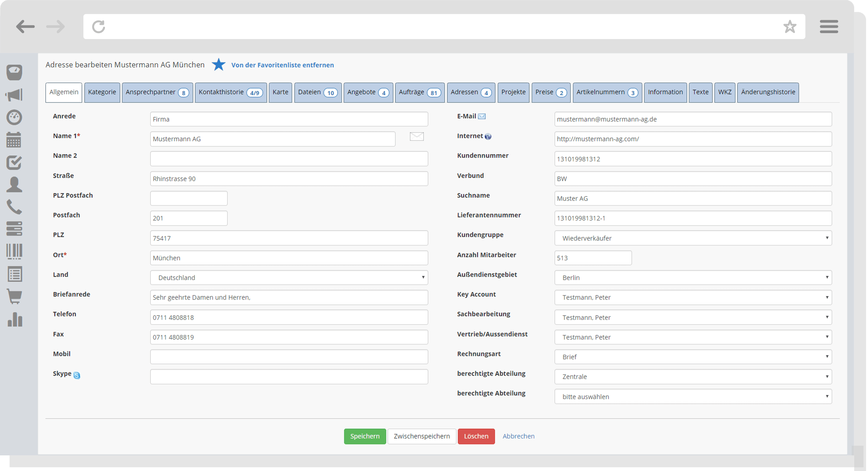Open the checkmark tasks sidebar icon
868x471 pixels.
pyautogui.click(x=14, y=163)
